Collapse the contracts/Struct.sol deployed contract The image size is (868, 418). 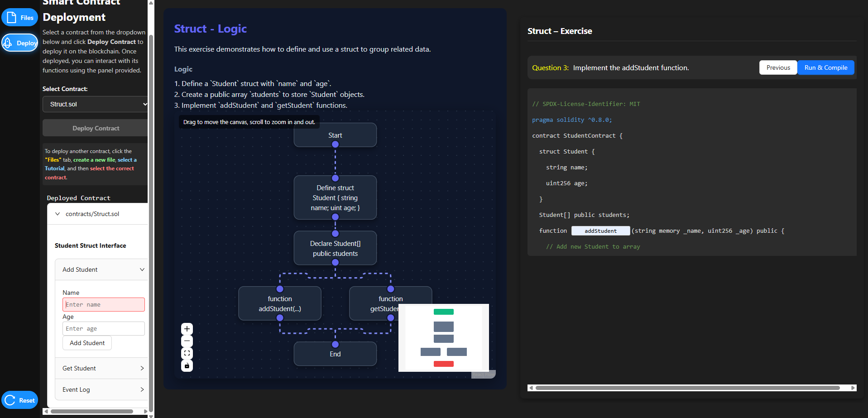(x=58, y=214)
